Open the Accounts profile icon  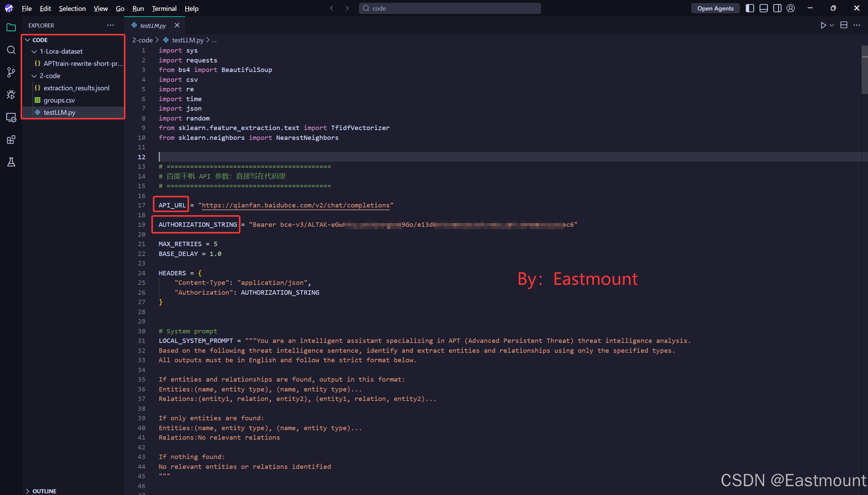tap(791, 8)
